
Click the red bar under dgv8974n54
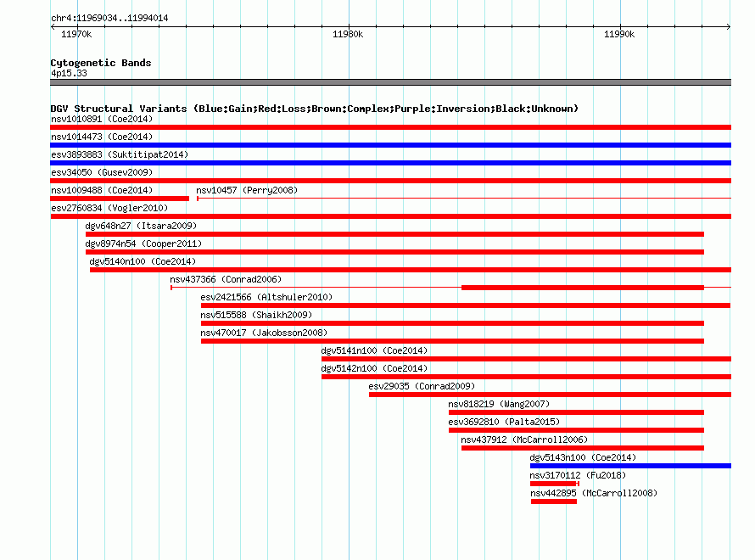pyautogui.click(x=394, y=252)
